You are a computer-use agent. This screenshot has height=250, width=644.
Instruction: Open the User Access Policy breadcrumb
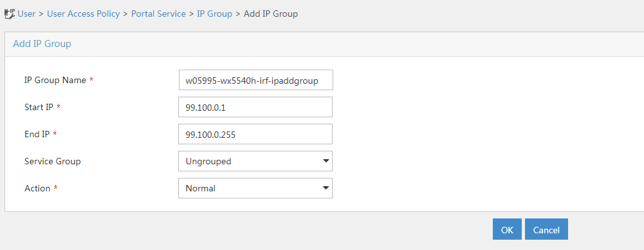click(84, 14)
